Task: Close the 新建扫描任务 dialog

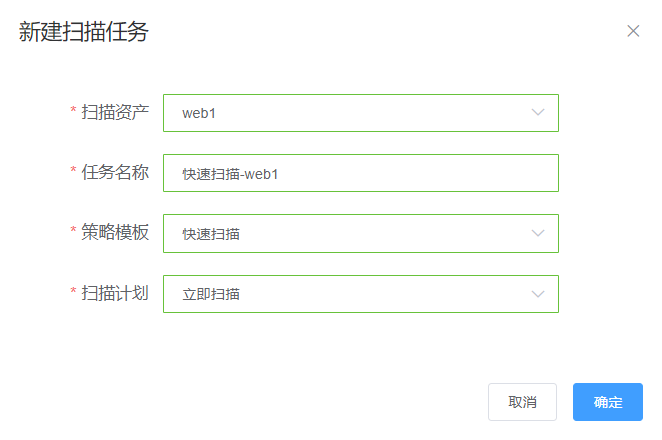Action: (633, 31)
